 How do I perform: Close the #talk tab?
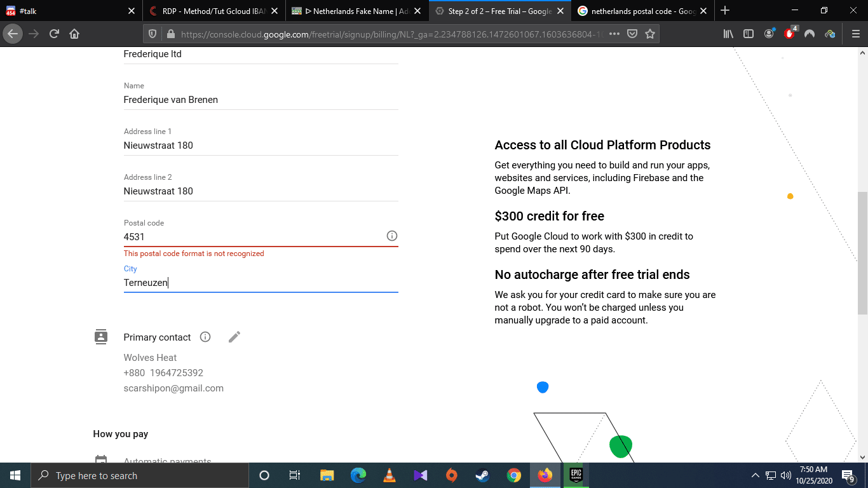click(132, 11)
